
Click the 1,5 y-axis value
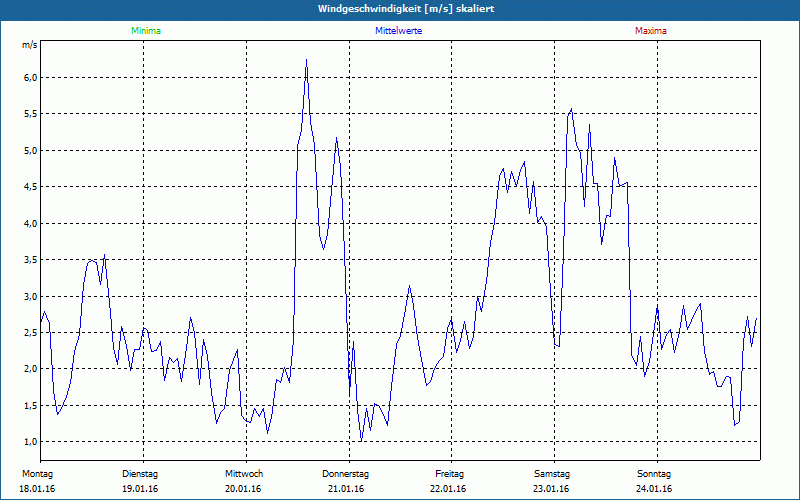pos(31,406)
